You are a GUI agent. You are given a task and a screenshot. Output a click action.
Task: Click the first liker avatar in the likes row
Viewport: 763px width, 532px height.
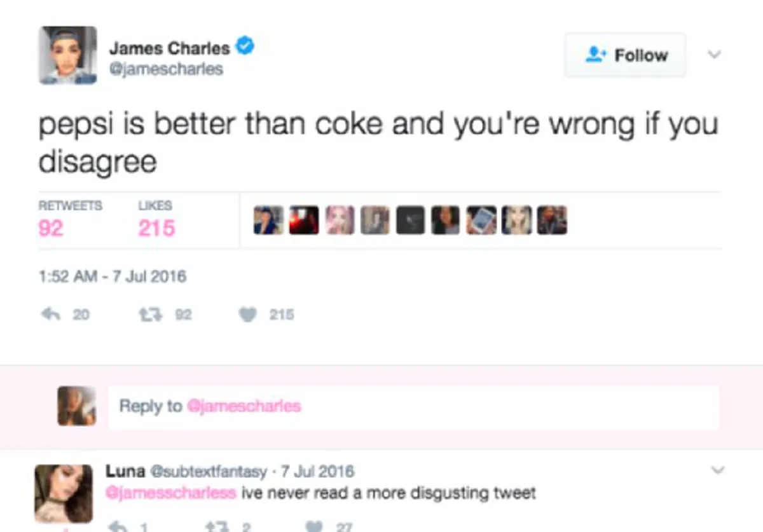(268, 221)
